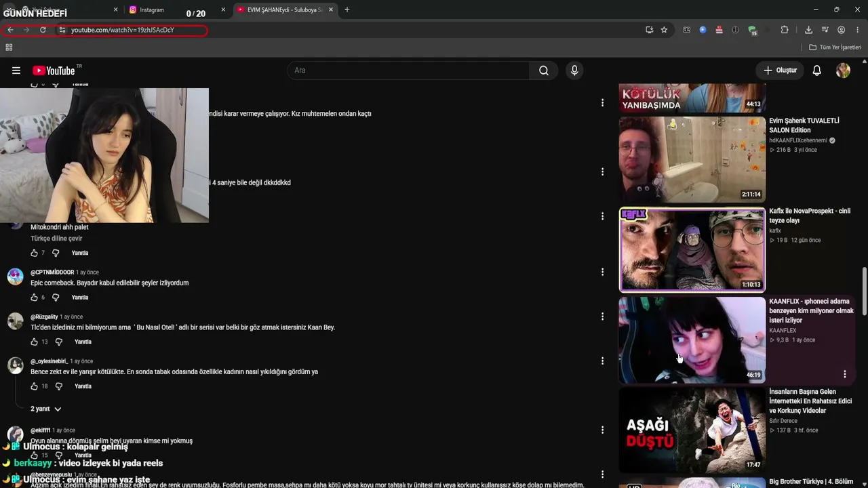This screenshot has width=868, height=488.
Task: Open a new browser tab
Action: pyautogui.click(x=347, y=9)
